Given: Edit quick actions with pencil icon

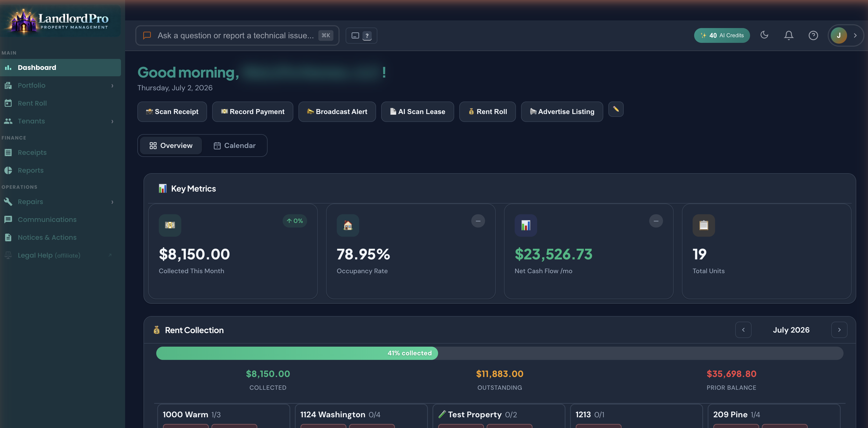Looking at the screenshot, I should (616, 109).
